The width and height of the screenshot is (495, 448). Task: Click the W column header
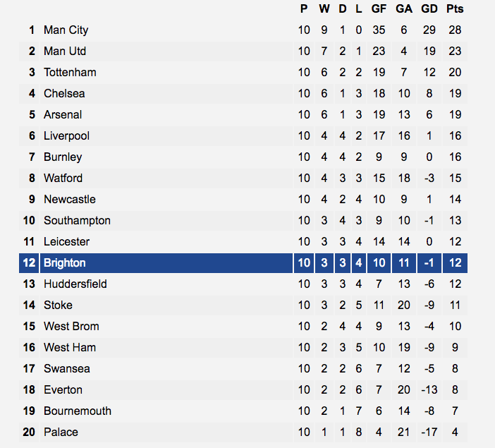(x=324, y=9)
